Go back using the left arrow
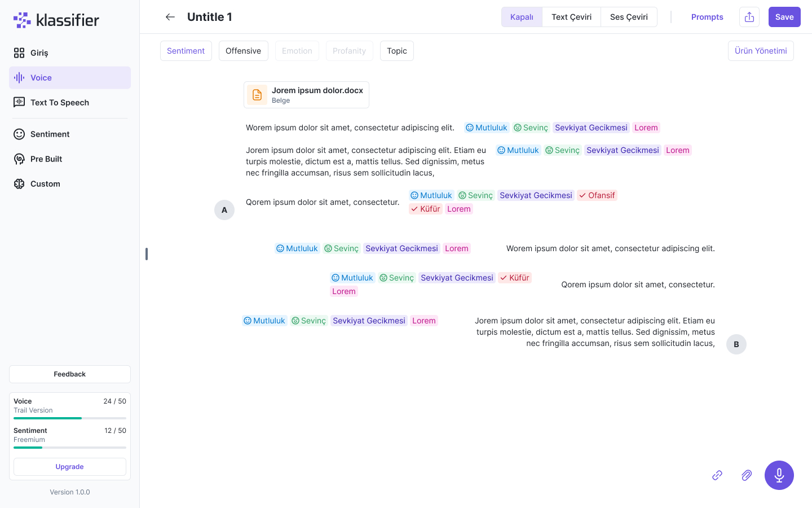 coord(170,17)
